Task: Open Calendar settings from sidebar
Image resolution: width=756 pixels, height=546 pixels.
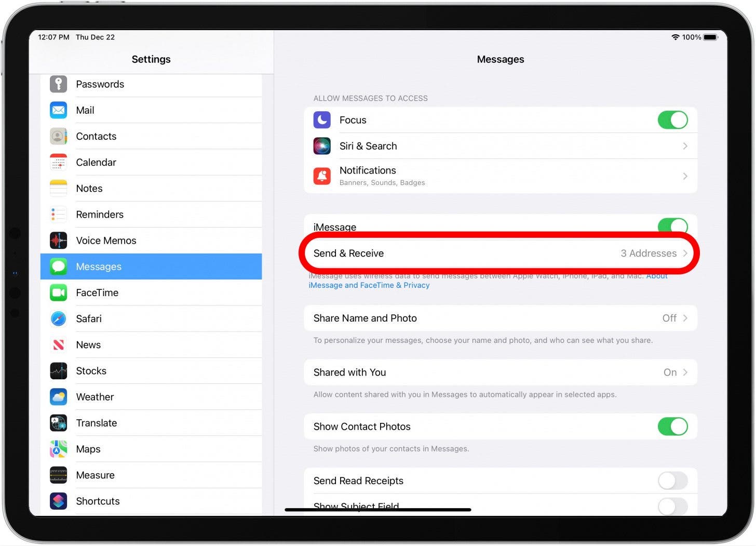Action: tap(96, 163)
